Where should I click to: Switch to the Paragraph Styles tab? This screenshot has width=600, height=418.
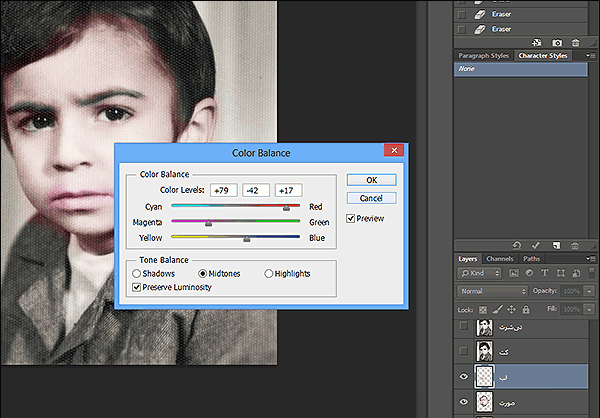click(484, 56)
